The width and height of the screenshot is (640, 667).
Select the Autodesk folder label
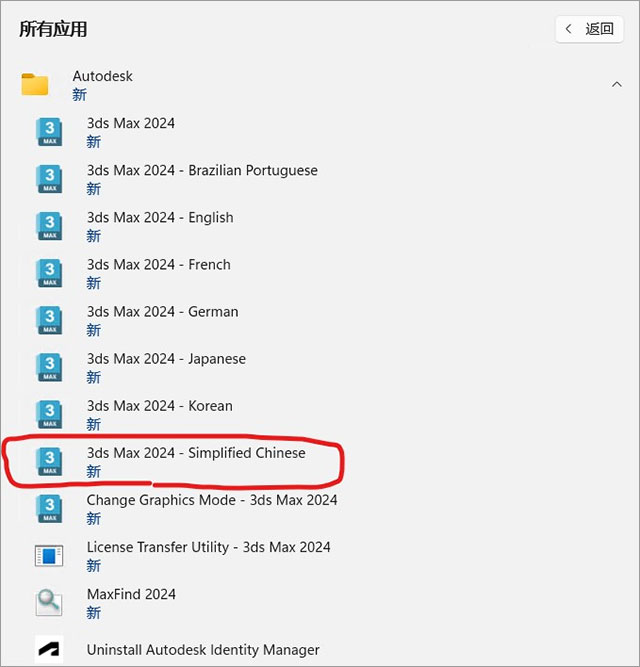point(102,76)
